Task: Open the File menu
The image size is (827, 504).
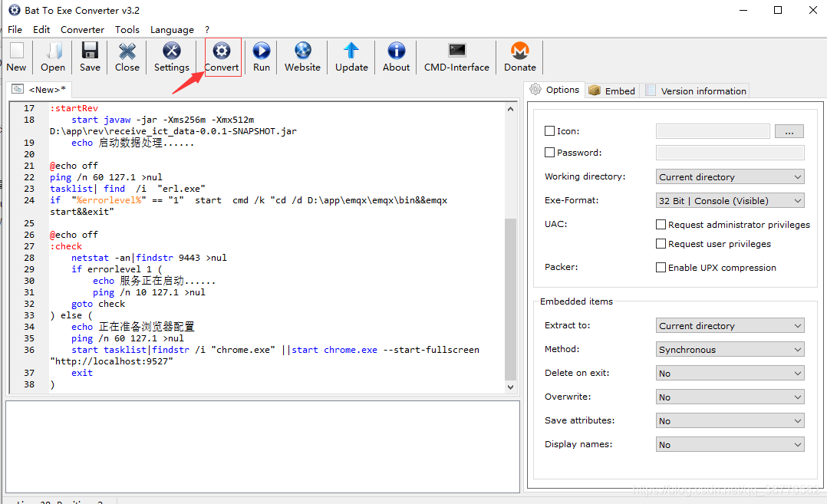Action: (15, 29)
